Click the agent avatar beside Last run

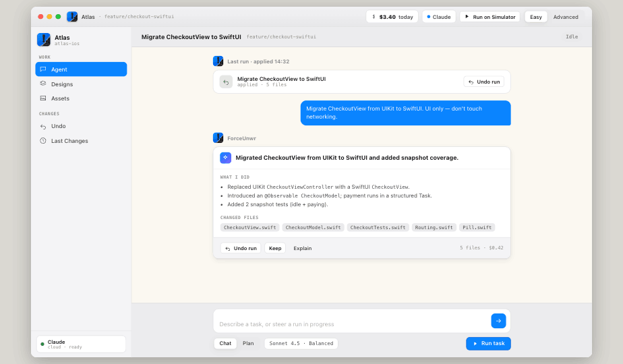(x=218, y=61)
